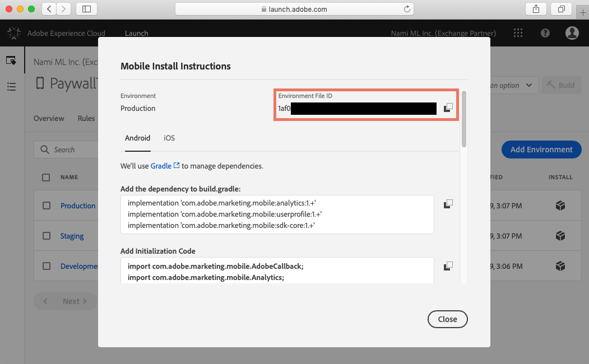Open the list view sidebar icon

(x=11, y=87)
